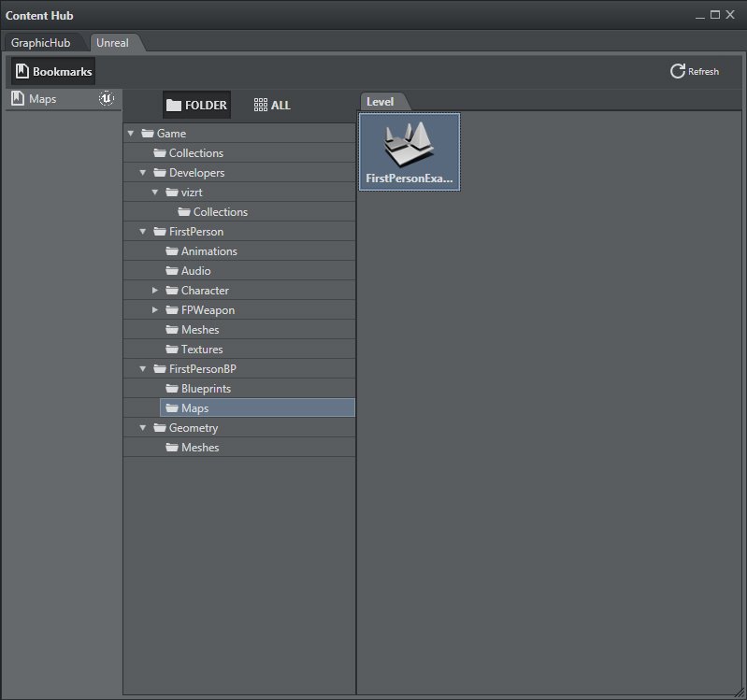This screenshot has height=700, width=747.
Task: Collapse the FirstPersonBP folder arrow
Action: [x=143, y=369]
